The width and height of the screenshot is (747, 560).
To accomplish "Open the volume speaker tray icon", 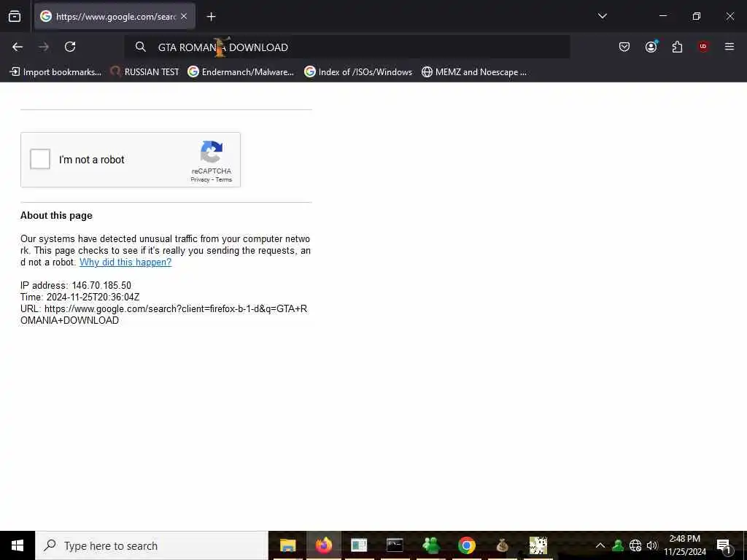I will (x=652, y=545).
